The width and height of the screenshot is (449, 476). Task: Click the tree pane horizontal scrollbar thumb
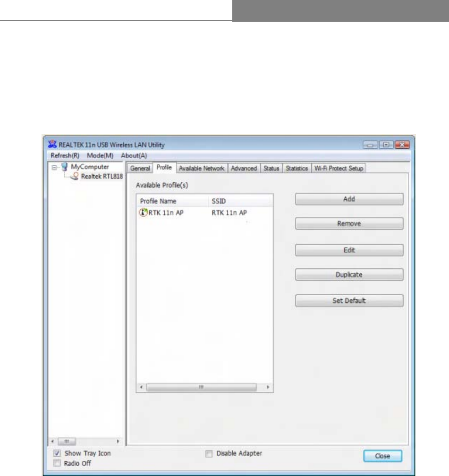pyautogui.click(x=67, y=442)
